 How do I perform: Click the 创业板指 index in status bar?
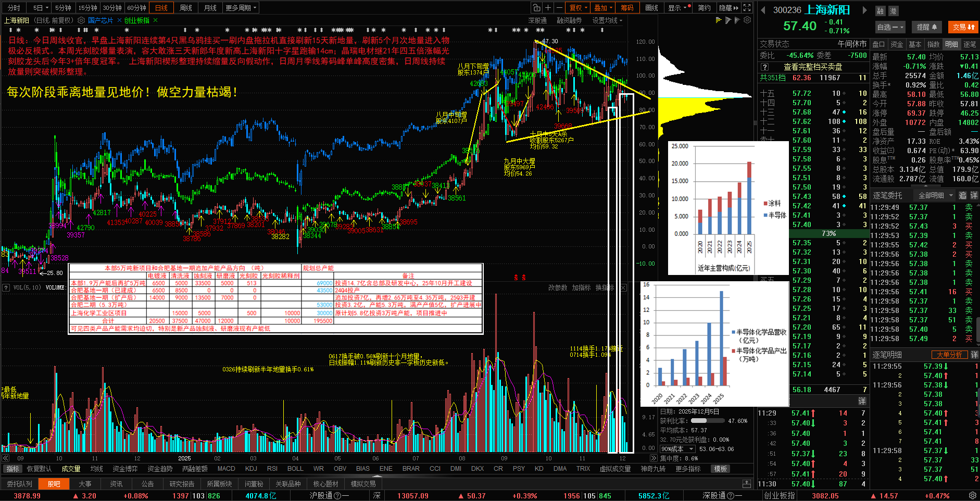(780, 496)
